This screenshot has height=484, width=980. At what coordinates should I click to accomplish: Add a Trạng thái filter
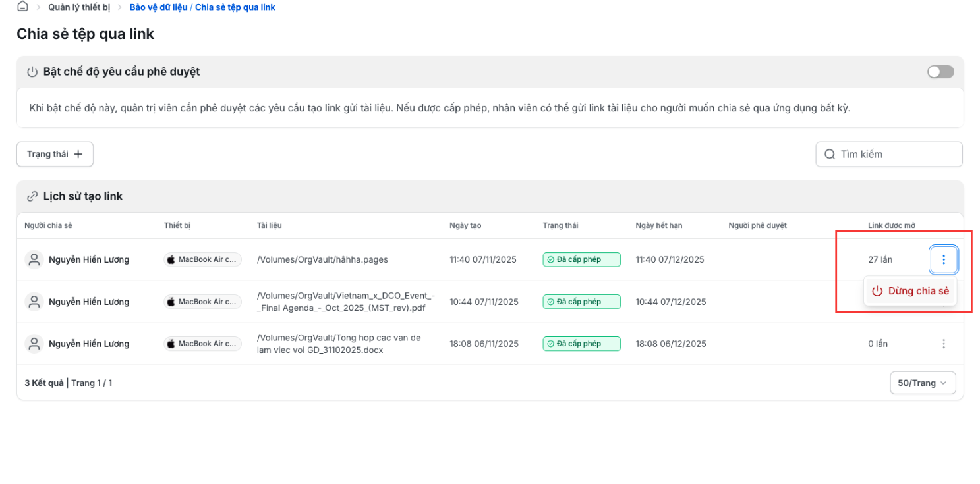coord(55,154)
